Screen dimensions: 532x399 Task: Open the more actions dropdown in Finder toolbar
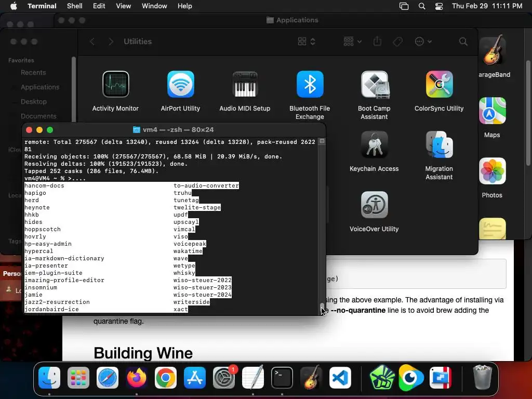coord(423,42)
